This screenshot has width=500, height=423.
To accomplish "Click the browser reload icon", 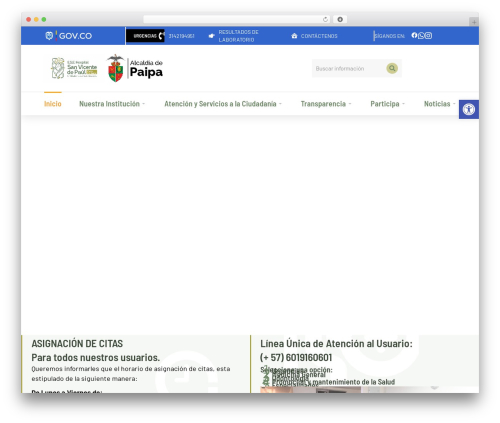I will pos(325,19).
